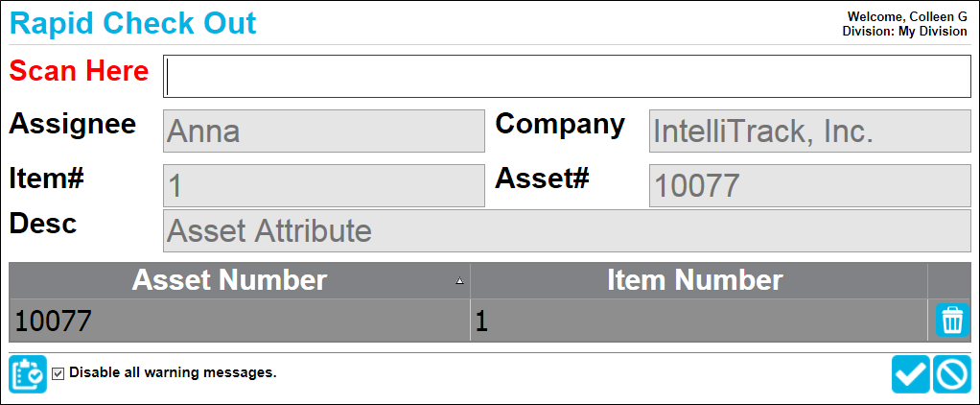Screen dimensions: 980x405
Task: Click Division: My Division text
Action: [x=904, y=32]
